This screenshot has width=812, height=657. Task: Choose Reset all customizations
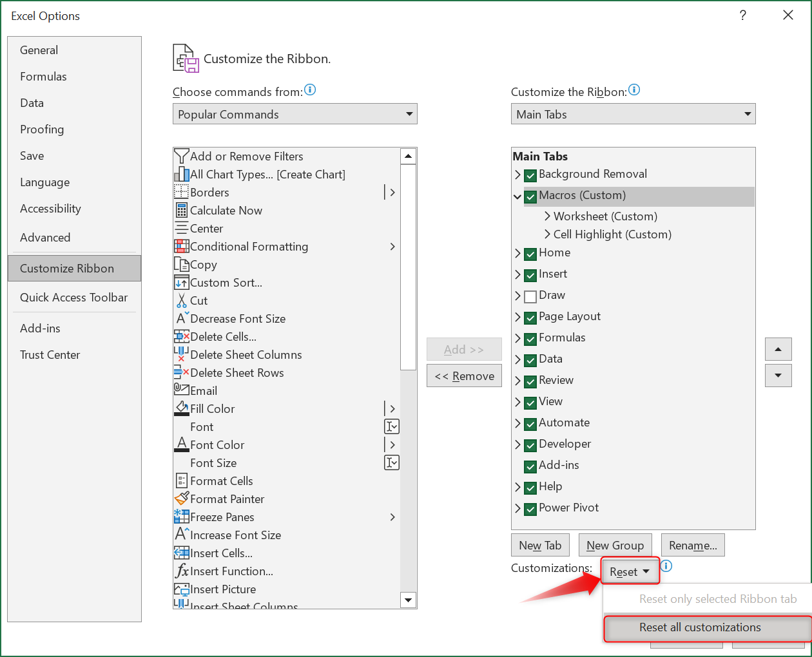(x=700, y=627)
